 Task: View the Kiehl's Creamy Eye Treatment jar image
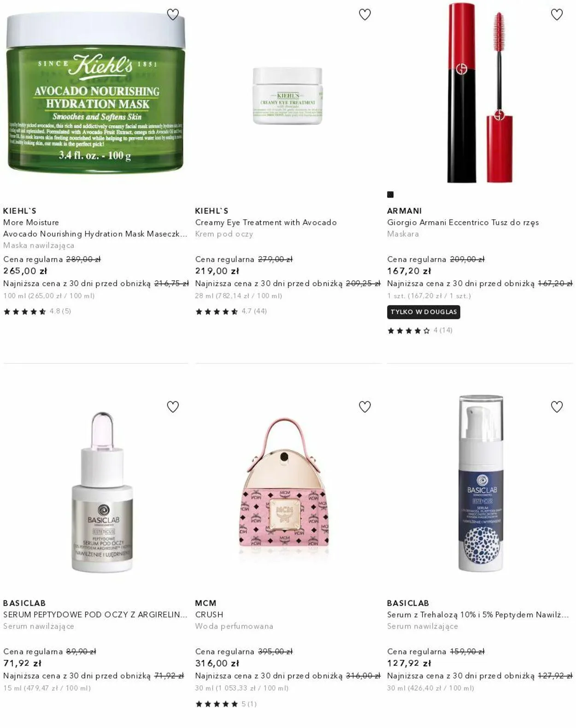pyautogui.click(x=288, y=95)
